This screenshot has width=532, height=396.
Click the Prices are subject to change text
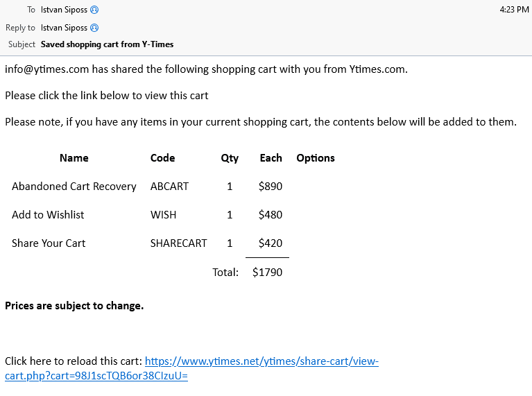(x=74, y=306)
